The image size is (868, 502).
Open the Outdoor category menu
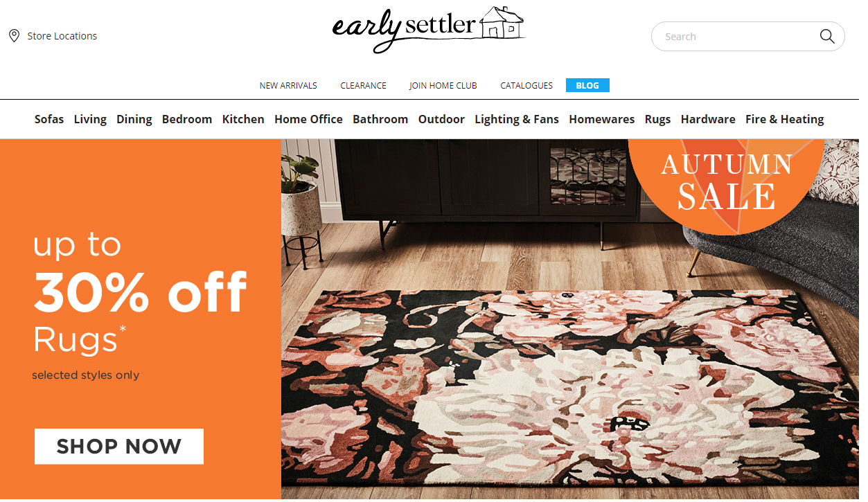tap(441, 119)
